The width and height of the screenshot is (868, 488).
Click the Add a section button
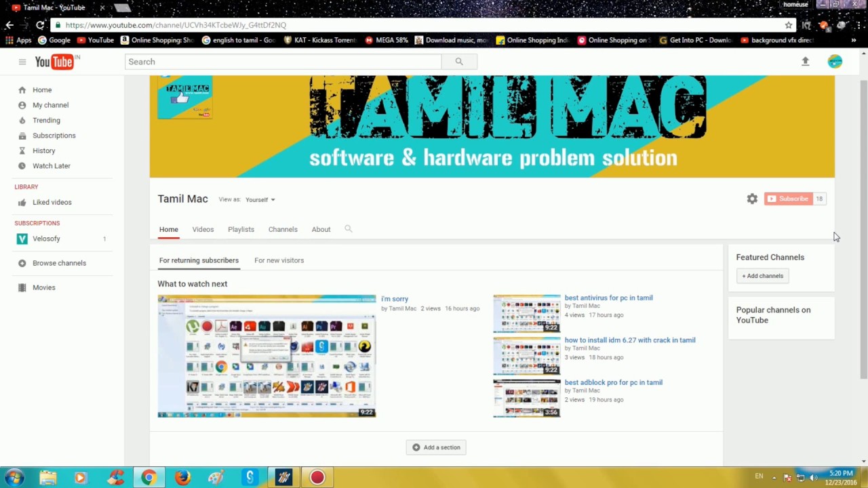(436, 447)
